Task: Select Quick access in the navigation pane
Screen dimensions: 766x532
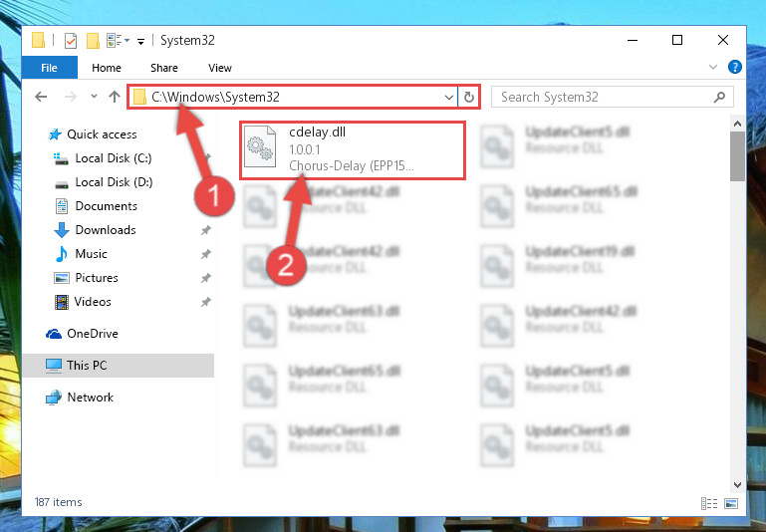Action: pos(102,134)
